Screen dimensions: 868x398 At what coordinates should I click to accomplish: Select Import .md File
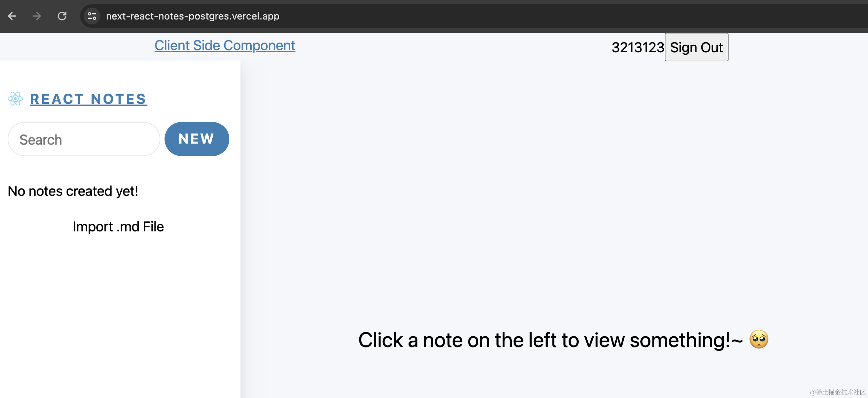point(118,227)
